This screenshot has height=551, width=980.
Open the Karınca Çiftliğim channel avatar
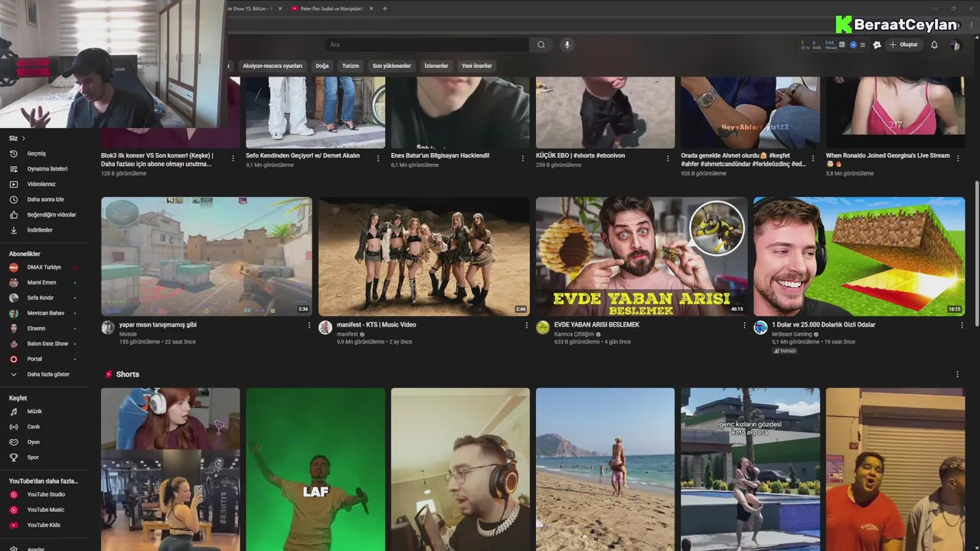(543, 328)
